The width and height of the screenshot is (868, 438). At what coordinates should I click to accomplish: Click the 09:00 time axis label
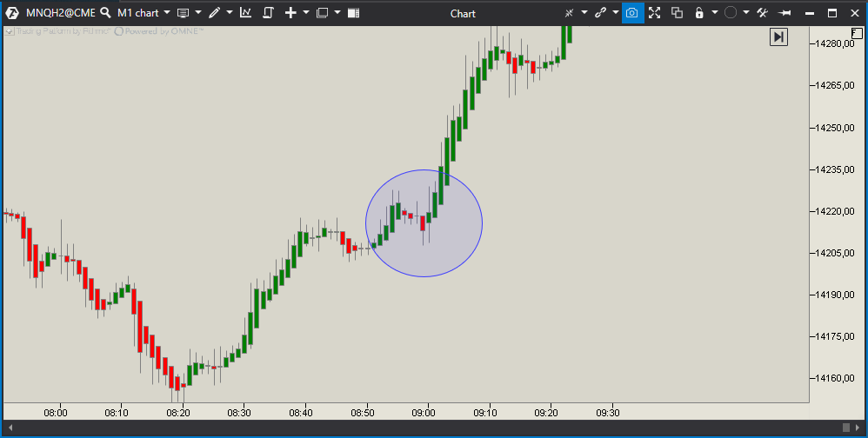tap(424, 413)
